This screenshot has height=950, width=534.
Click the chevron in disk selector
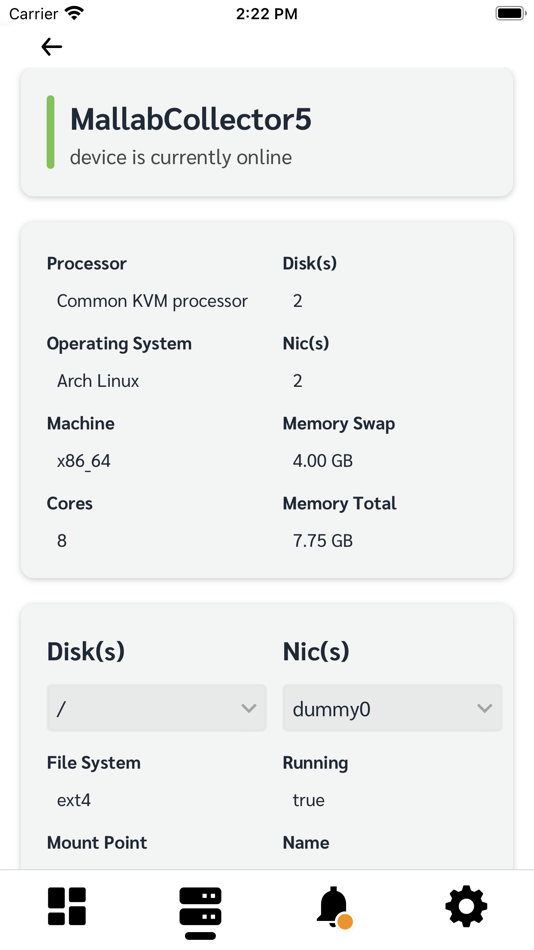[x=249, y=708]
